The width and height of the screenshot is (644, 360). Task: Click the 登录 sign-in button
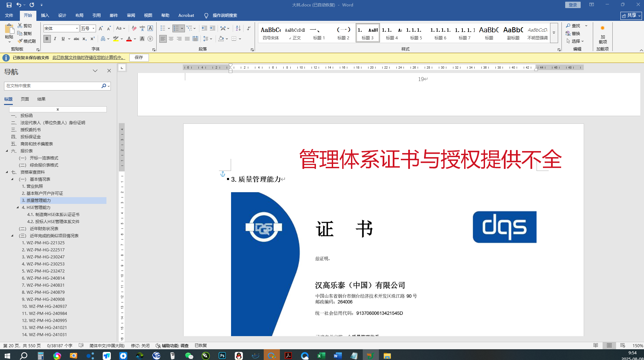pos(573,5)
